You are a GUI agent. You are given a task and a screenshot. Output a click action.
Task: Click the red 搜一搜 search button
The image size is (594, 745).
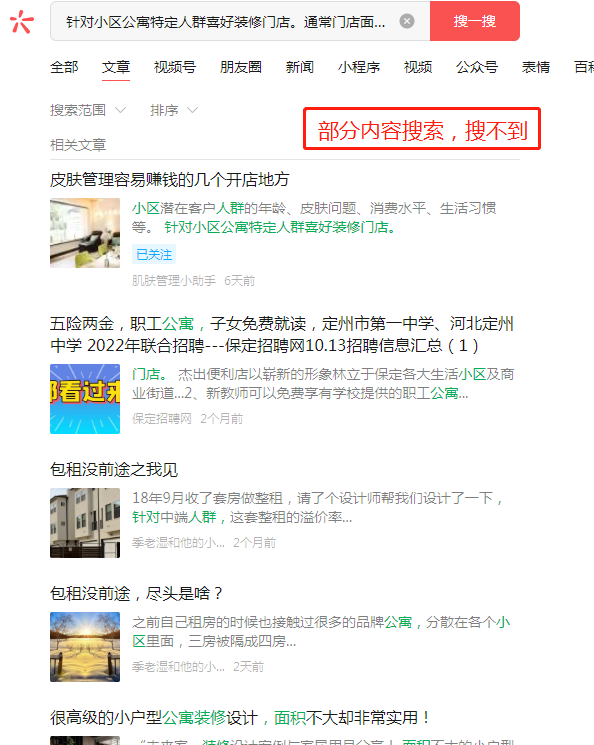[475, 21]
